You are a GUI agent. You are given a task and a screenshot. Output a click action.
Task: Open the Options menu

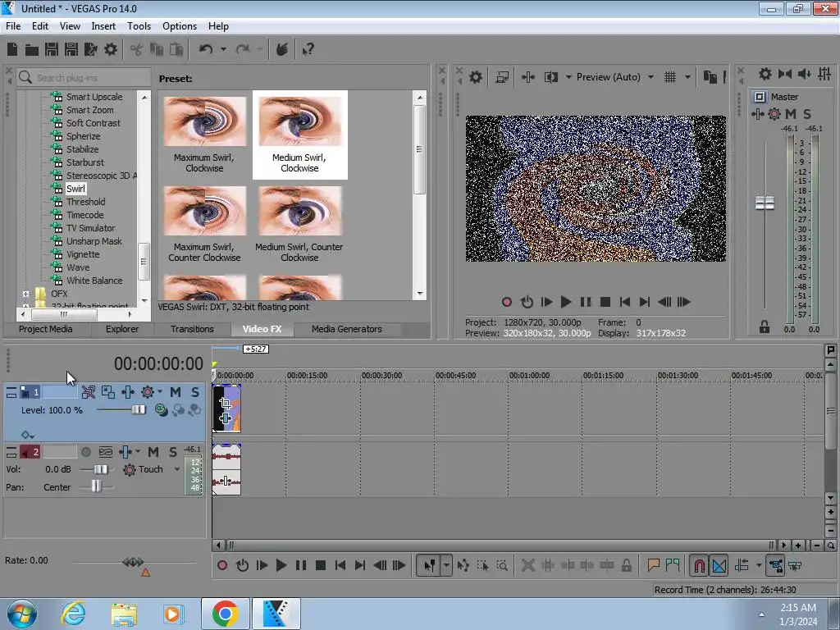[x=180, y=26]
